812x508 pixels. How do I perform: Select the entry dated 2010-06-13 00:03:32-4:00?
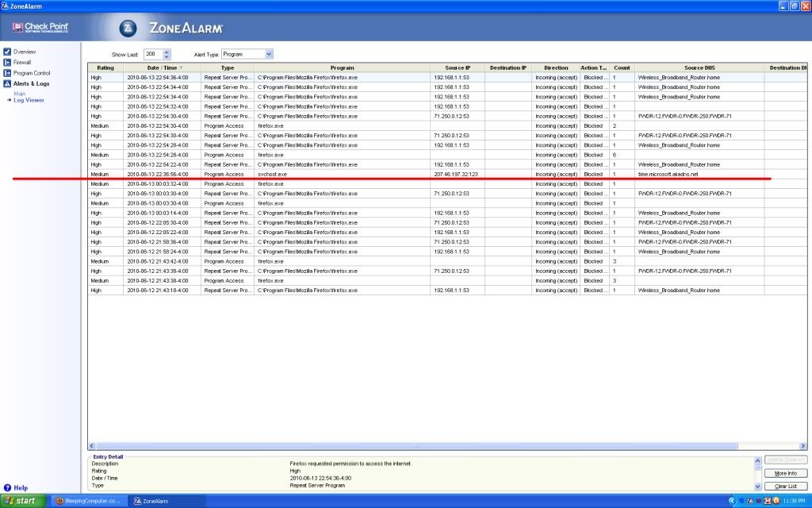[447, 184]
